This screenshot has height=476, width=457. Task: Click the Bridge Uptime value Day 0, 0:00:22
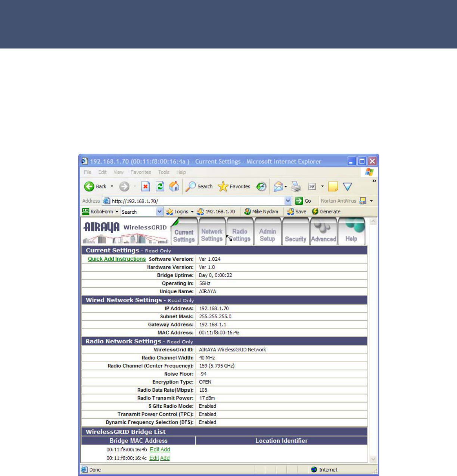click(215, 275)
